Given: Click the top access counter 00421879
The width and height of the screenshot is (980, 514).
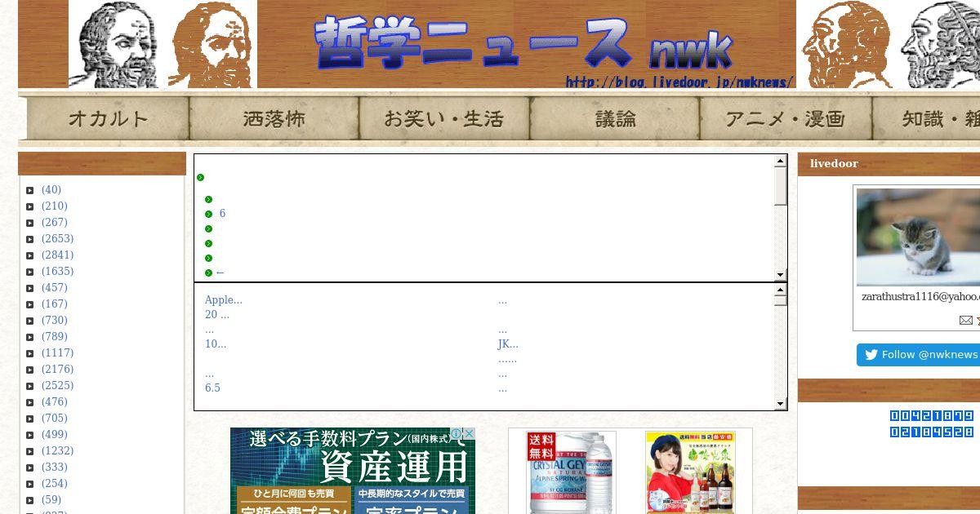Looking at the screenshot, I should click(x=932, y=416).
